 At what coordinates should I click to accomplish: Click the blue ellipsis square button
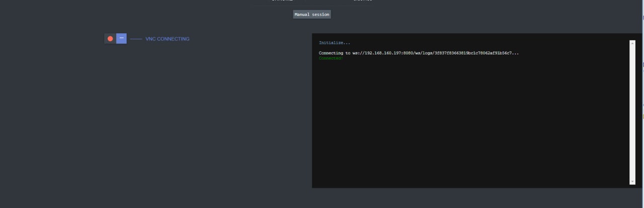121,38
